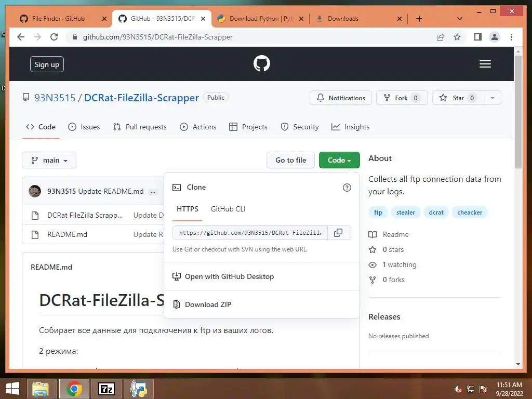Click the Go to file button
Image resolution: width=532 pixels, height=399 pixels.
tap(291, 160)
